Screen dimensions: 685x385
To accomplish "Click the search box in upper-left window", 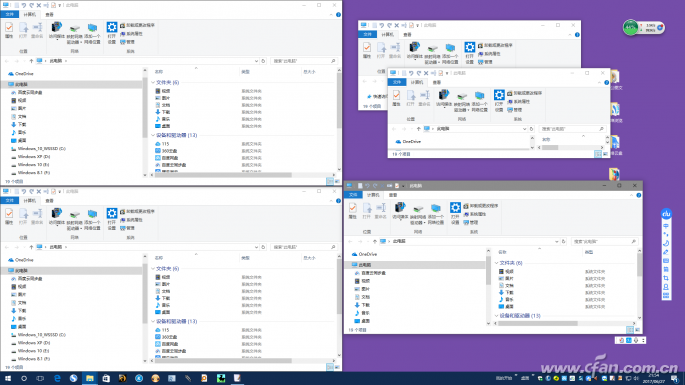I will point(303,61).
